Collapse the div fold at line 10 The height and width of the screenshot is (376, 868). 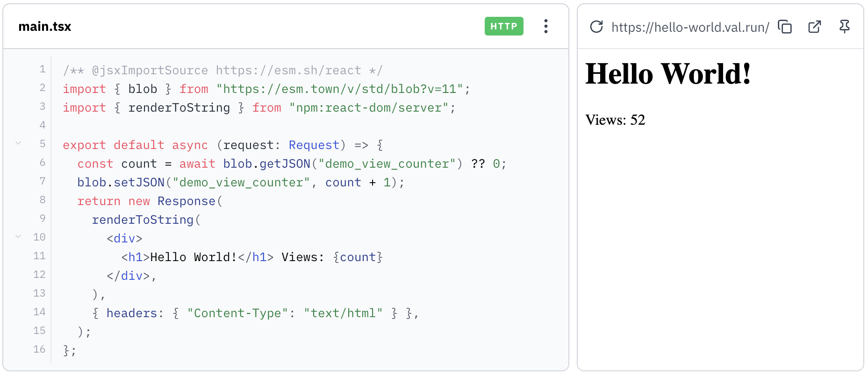[18, 237]
